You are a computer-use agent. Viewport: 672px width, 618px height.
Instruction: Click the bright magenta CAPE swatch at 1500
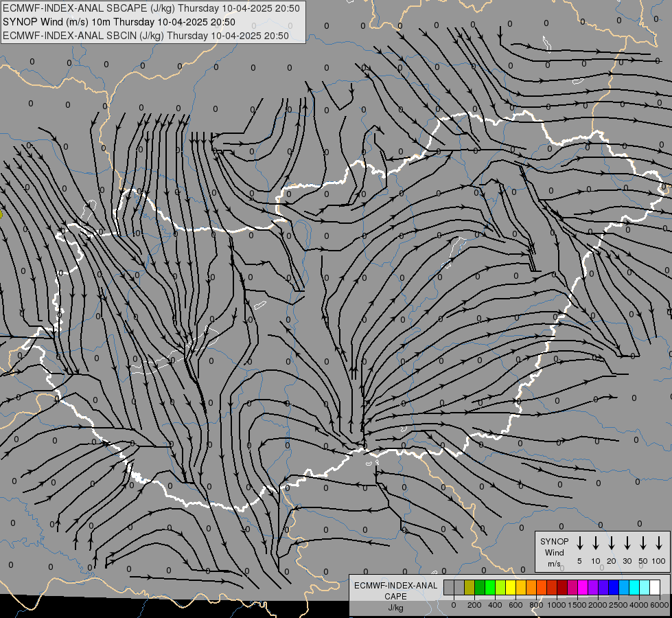point(583,587)
